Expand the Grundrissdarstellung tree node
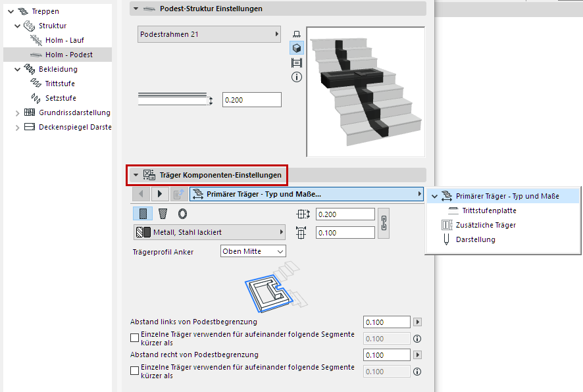Screen dimensions: 583x392 18,113
